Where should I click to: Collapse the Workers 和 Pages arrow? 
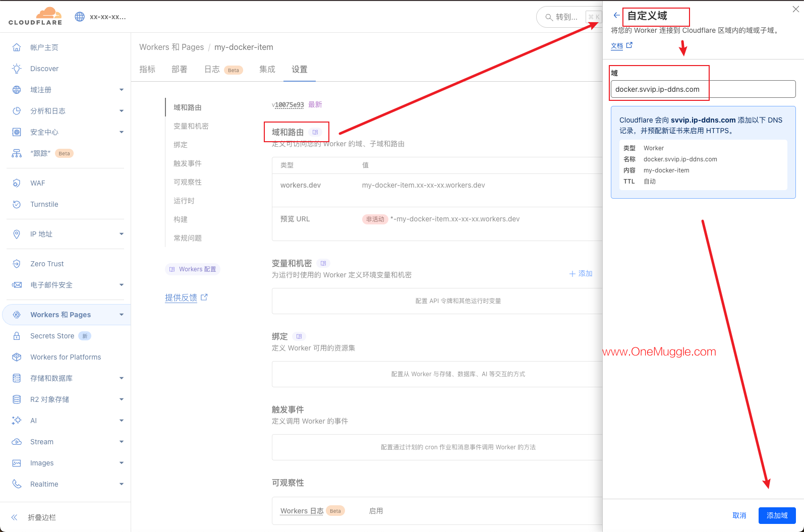click(x=122, y=315)
